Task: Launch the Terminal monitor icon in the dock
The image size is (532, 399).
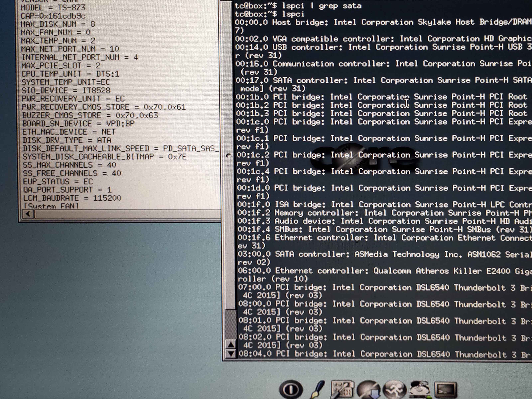Action: click(x=446, y=389)
